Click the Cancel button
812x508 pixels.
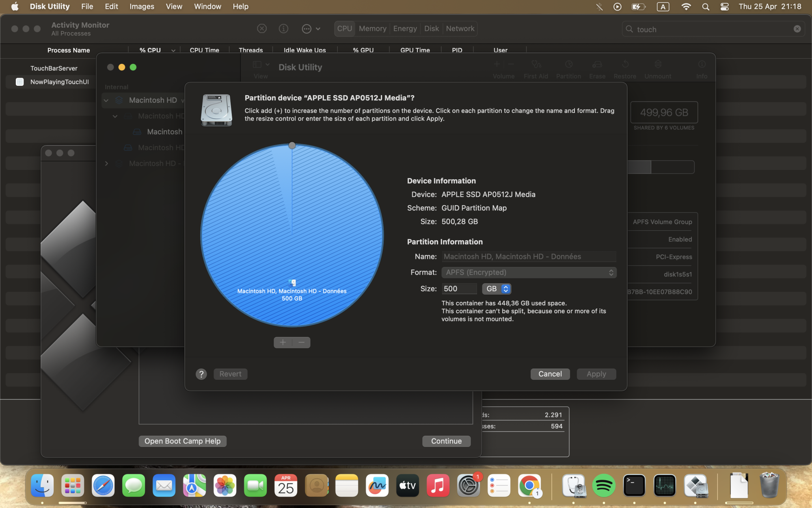click(x=550, y=374)
